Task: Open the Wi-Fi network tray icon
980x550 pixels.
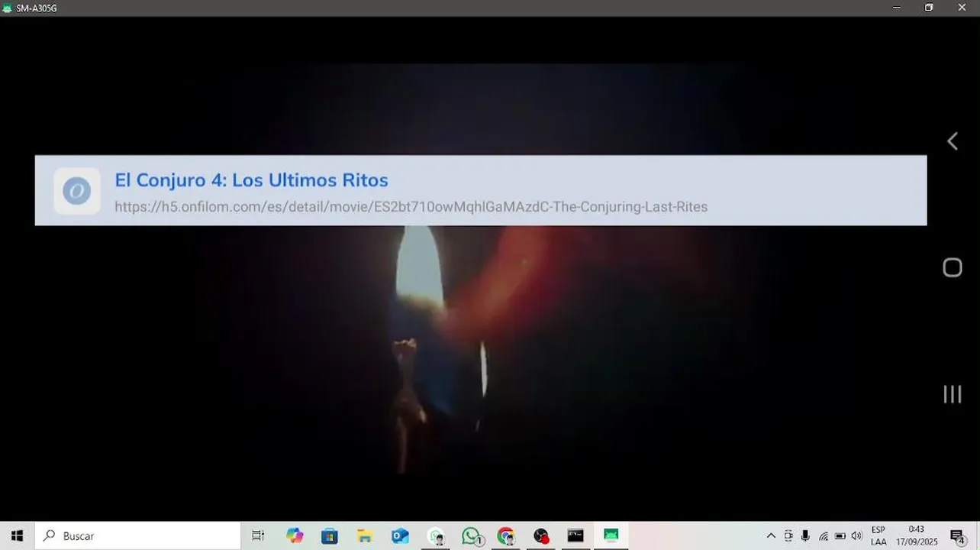Action: [823, 536]
